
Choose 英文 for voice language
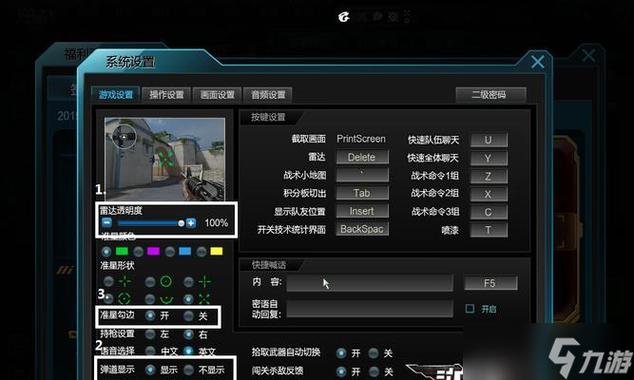tap(188, 351)
